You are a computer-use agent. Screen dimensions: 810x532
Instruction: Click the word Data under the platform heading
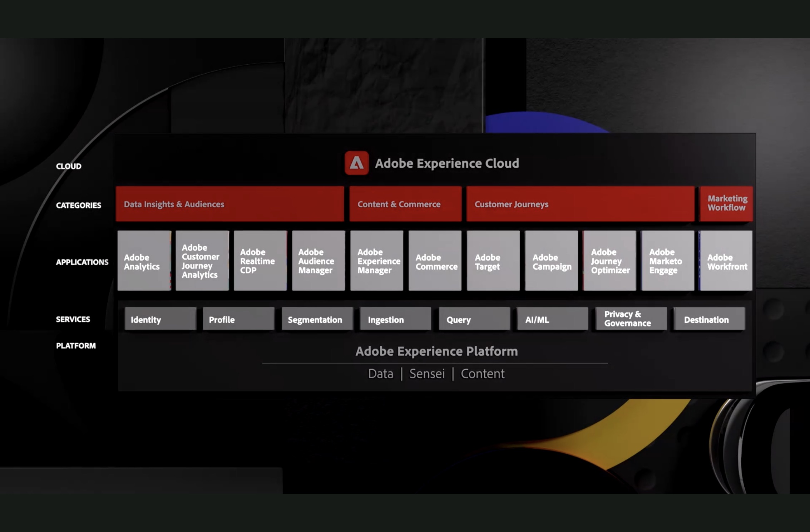381,374
